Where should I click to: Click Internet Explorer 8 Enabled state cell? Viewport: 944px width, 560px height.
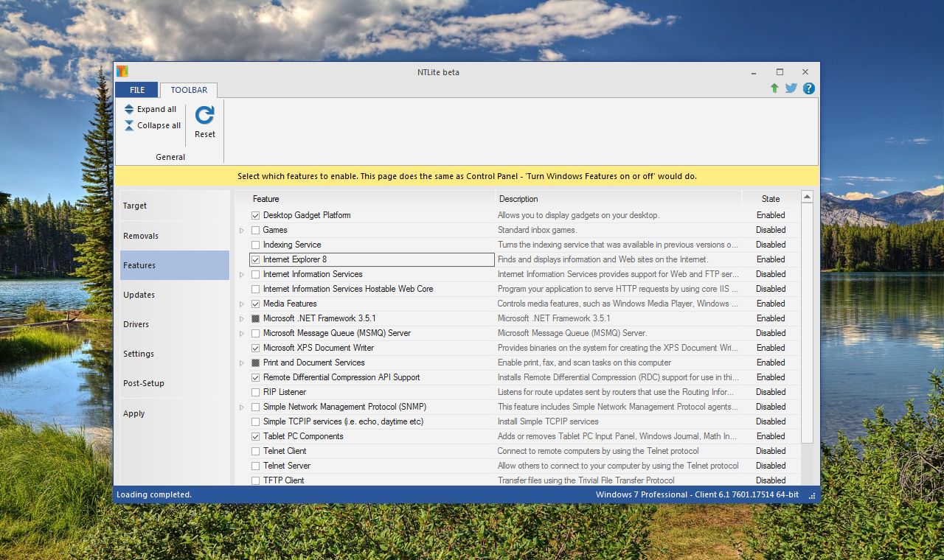(x=771, y=259)
